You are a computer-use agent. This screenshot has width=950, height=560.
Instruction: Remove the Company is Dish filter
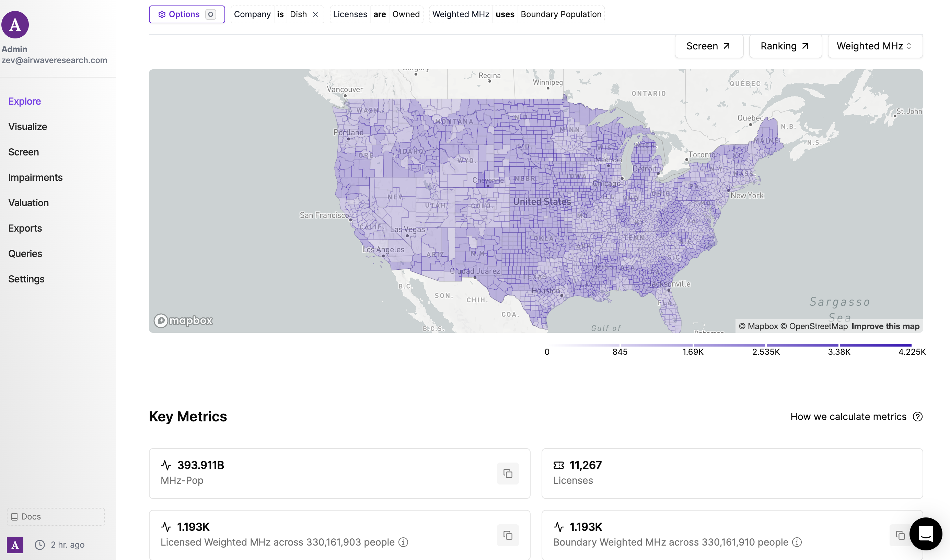(315, 14)
